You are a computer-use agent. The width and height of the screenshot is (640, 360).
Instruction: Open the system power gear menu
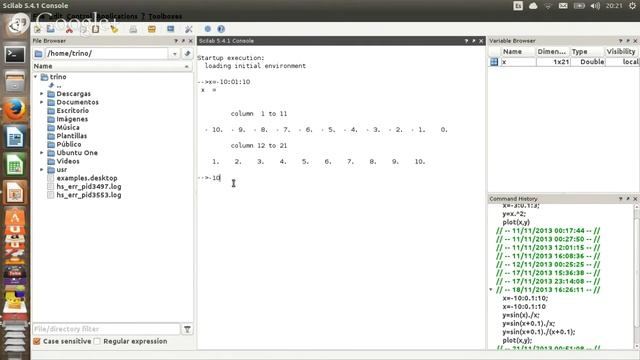(x=633, y=6)
